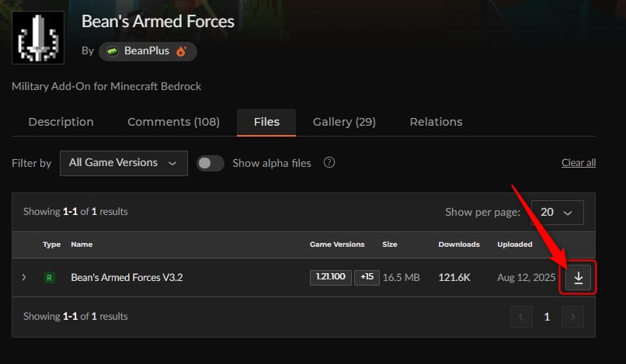This screenshot has width=626, height=364.
Task: Click the Downloads column header
Action: (x=459, y=244)
